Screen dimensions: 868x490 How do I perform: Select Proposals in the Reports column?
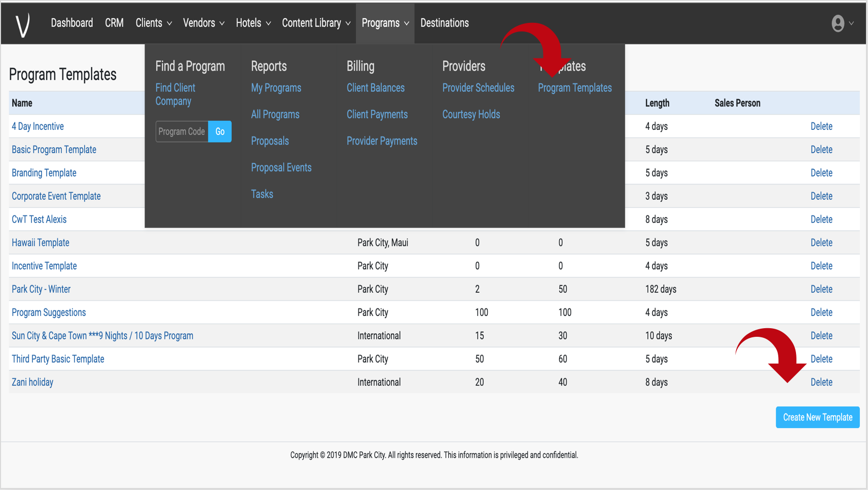point(270,141)
